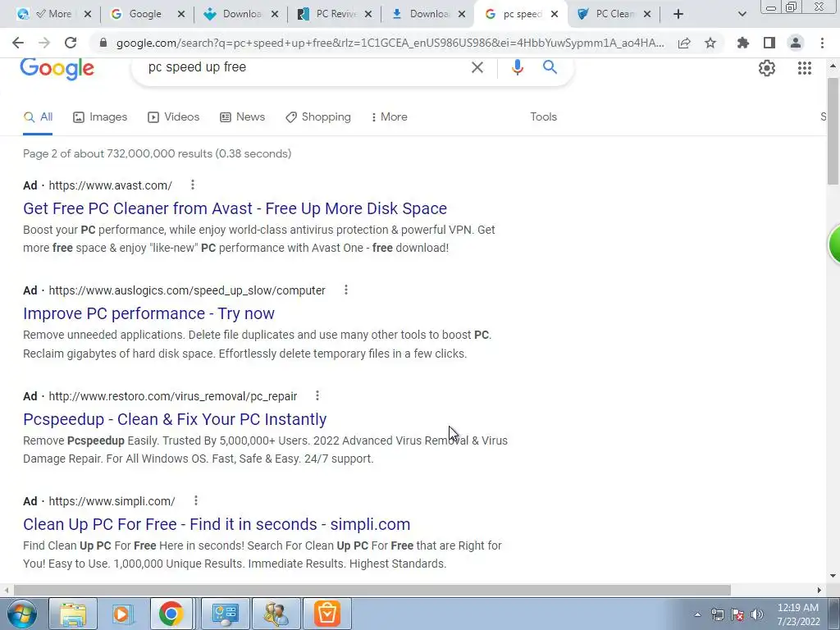Click the scroll down arrow

point(833,576)
